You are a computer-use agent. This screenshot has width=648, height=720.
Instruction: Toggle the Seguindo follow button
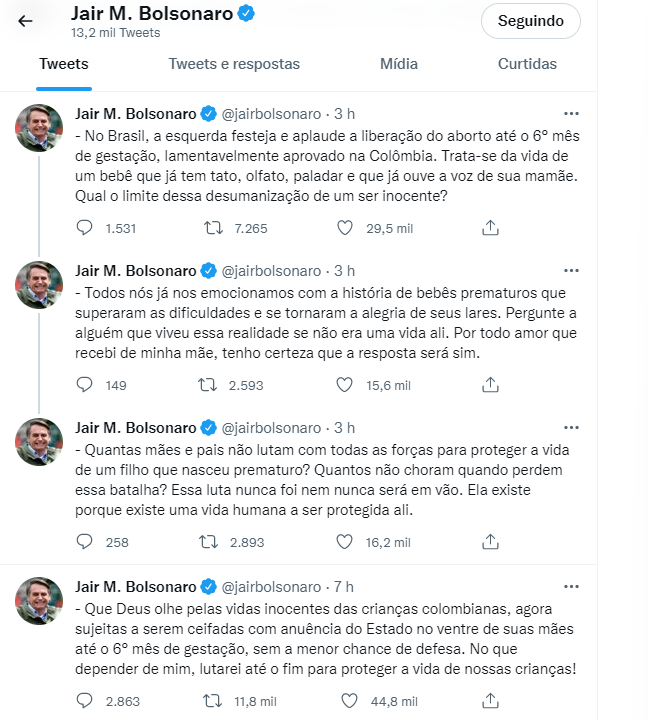click(x=530, y=21)
